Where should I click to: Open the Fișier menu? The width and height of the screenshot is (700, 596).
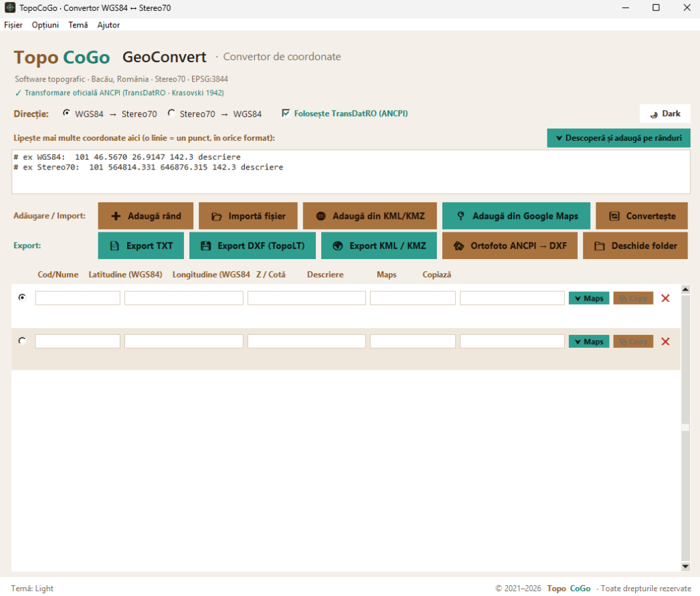pos(14,25)
